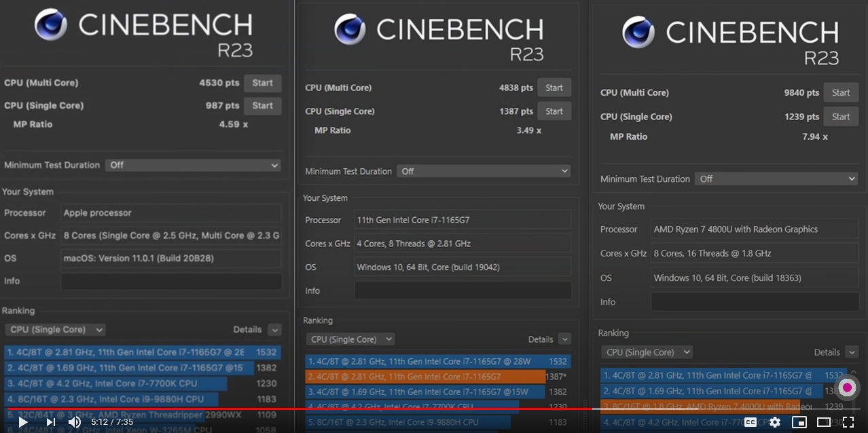Image resolution: width=868 pixels, height=433 pixels.
Task: Select ranking row 4 'Intel Core i9-9880H CPU' in left window
Action: pos(143,399)
